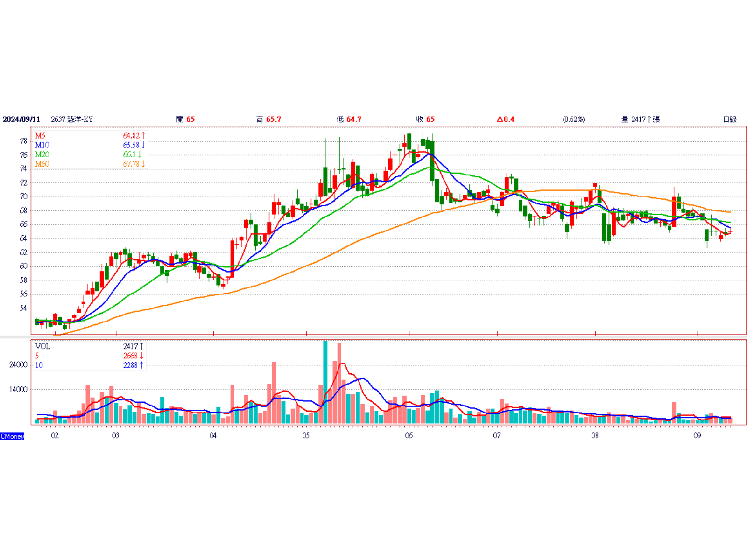Click the tallest teal volume bar in May

coord(325,382)
